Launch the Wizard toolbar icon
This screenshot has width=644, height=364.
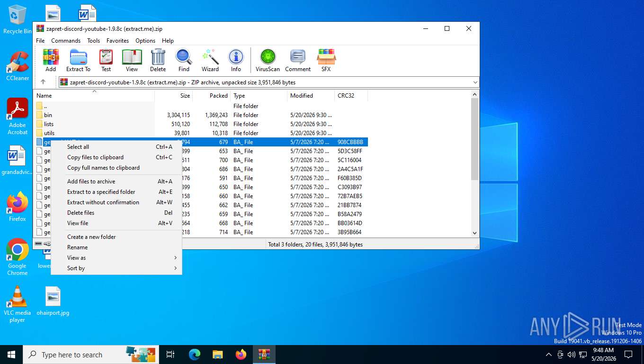point(210,60)
